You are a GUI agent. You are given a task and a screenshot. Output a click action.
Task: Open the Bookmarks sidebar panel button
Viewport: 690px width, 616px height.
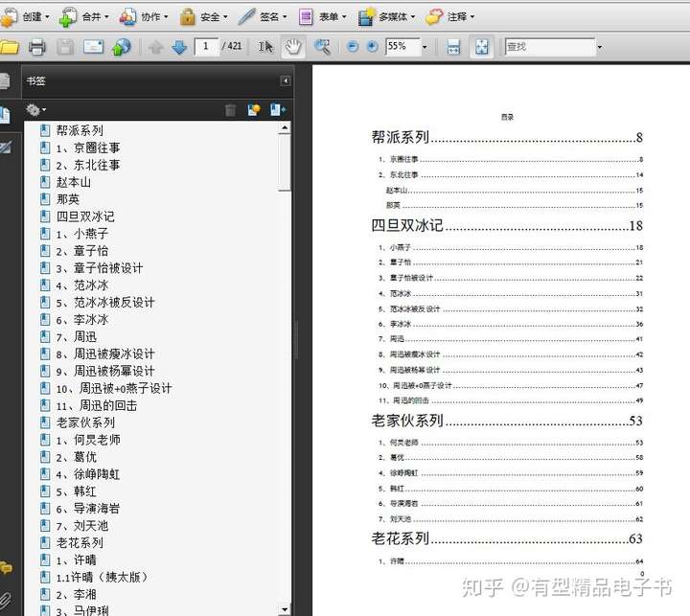click(6, 115)
